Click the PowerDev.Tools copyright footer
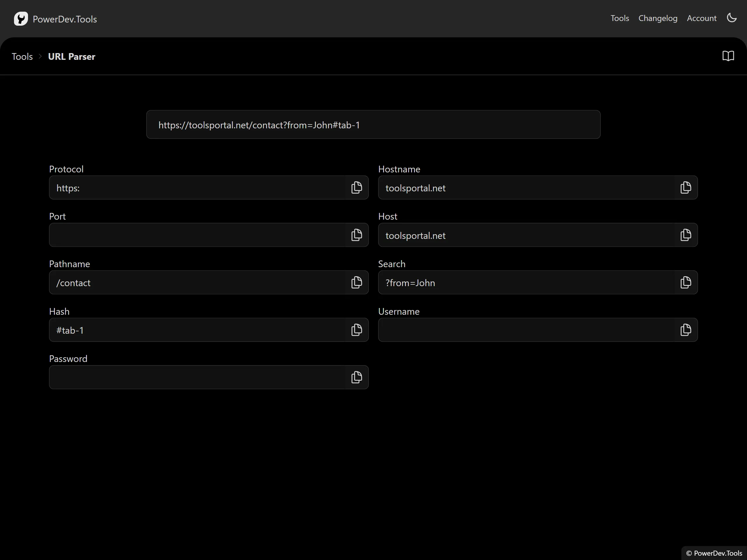Image resolution: width=747 pixels, height=560 pixels. click(x=714, y=553)
